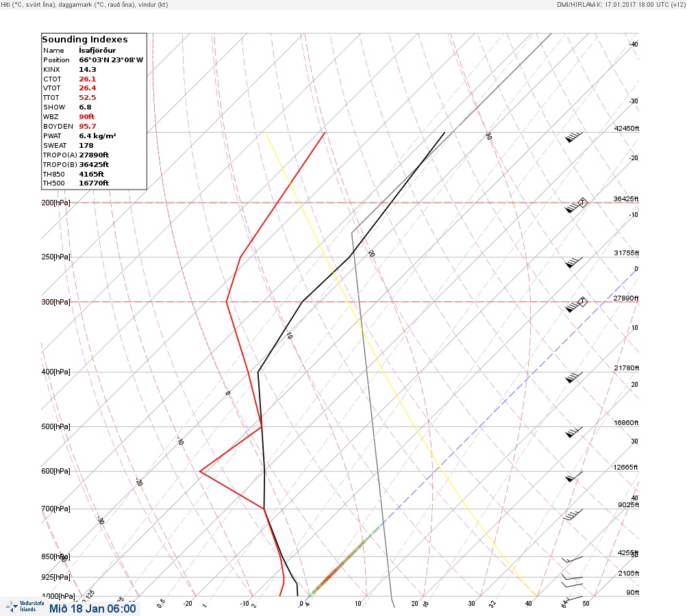Click the TTOT value 52.5

coord(88,98)
